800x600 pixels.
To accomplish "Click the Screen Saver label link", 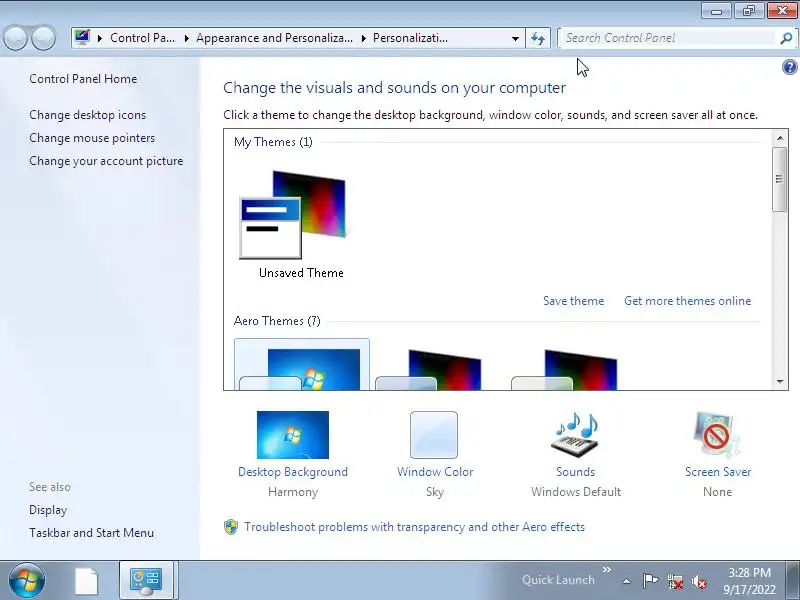I will (x=718, y=471).
